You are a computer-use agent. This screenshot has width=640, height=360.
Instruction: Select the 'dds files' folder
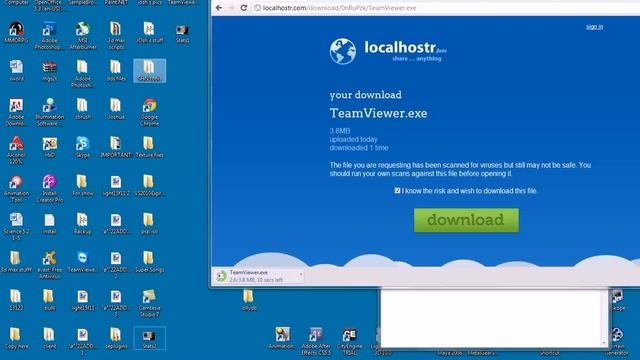116,71
